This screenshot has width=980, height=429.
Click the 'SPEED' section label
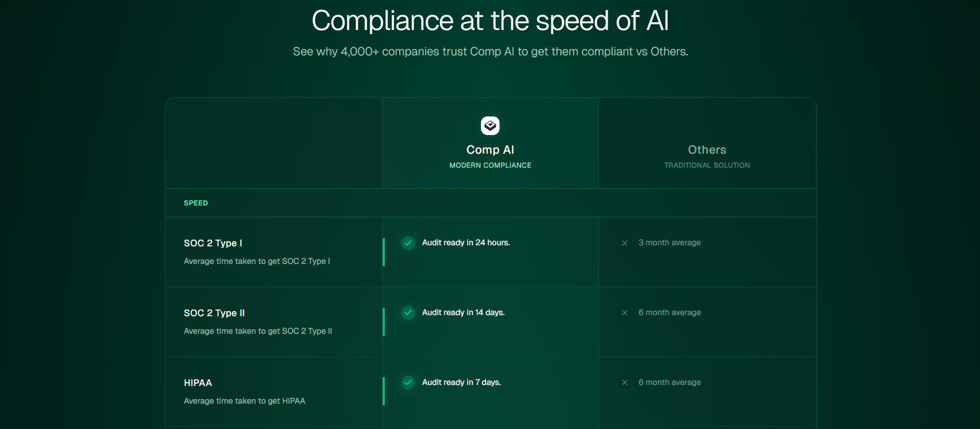pyautogui.click(x=196, y=203)
